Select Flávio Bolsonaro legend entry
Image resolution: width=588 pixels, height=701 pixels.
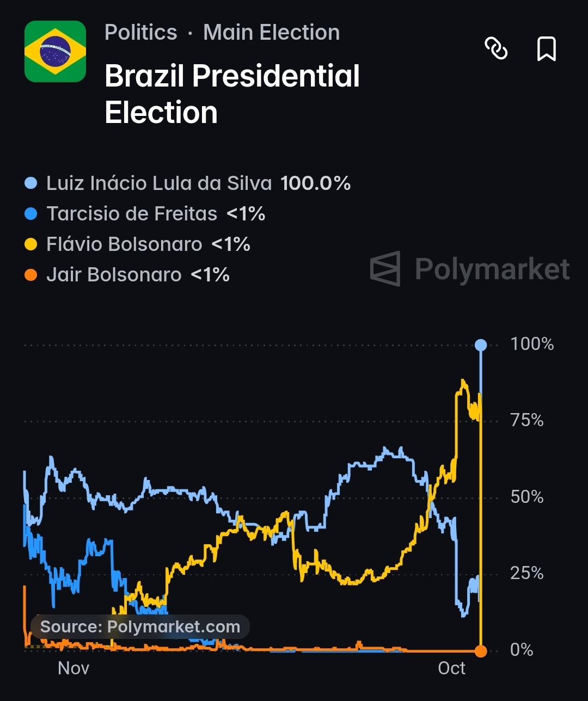click(x=137, y=244)
